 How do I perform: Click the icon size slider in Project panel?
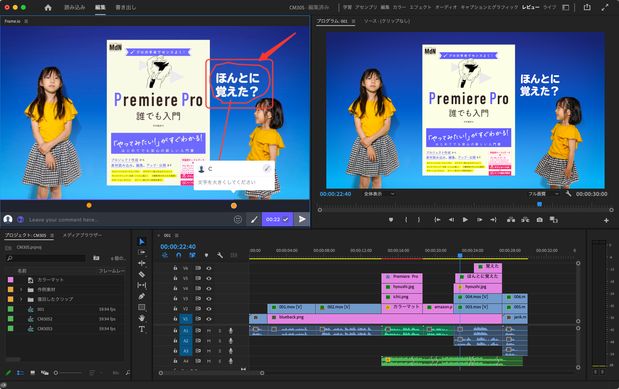tap(69, 372)
